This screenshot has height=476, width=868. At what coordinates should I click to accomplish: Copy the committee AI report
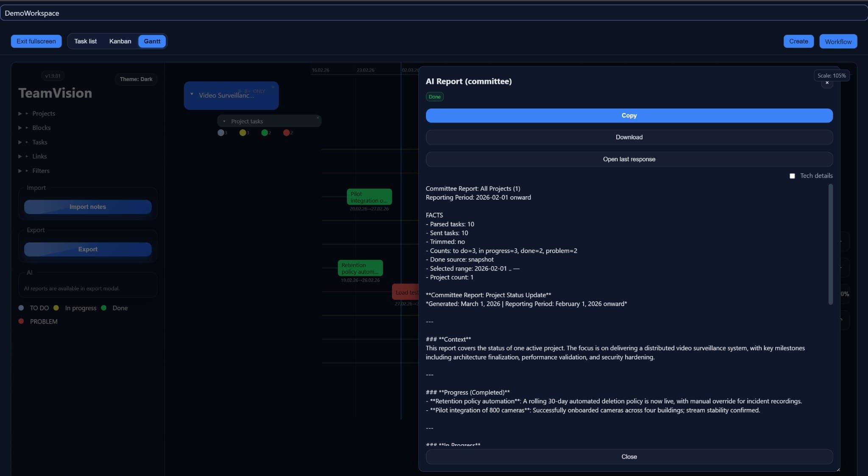coord(629,115)
